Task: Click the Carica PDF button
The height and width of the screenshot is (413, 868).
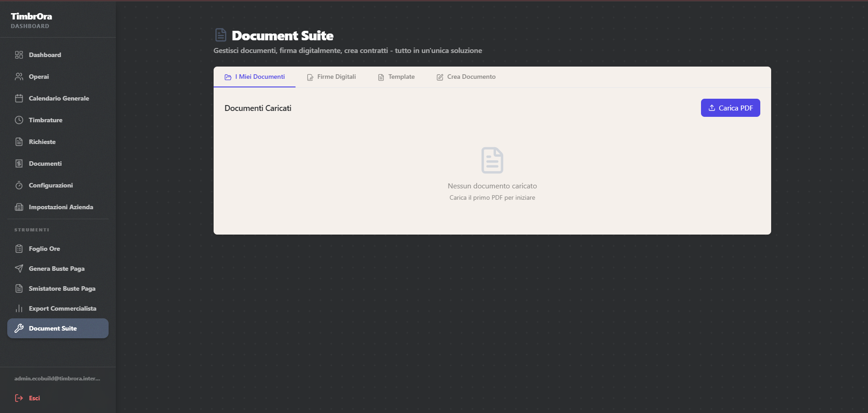Action: (x=730, y=108)
